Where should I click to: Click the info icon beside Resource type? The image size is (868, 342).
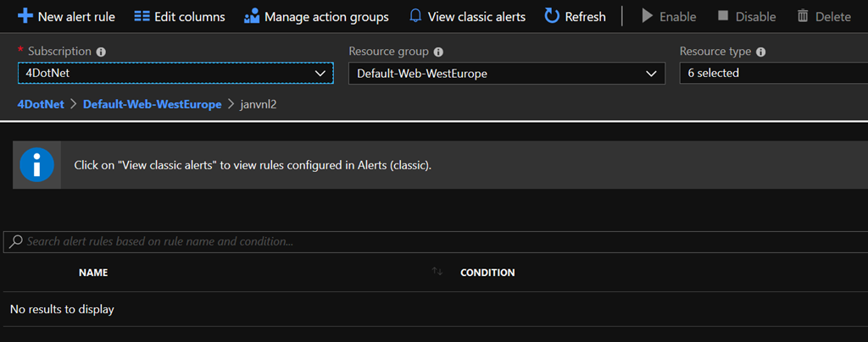click(x=760, y=52)
